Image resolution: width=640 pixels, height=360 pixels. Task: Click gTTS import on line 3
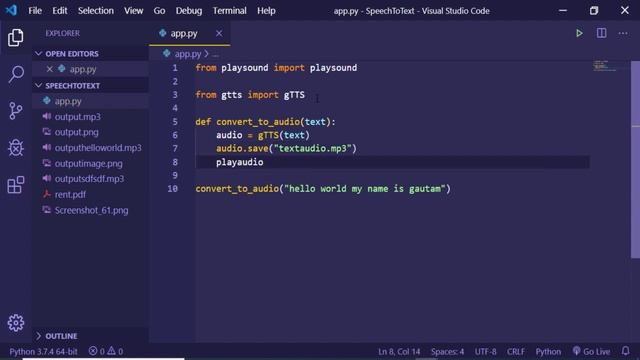(294, 95)
